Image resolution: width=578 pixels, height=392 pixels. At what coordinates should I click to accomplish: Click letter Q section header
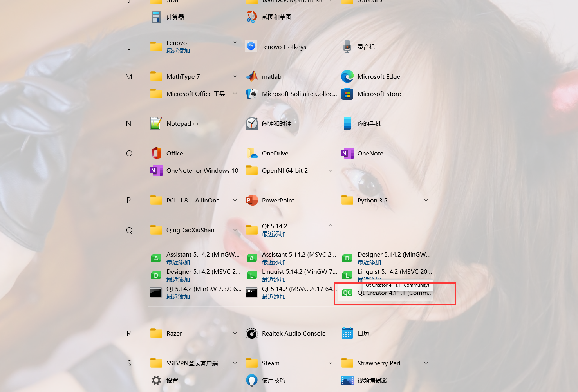coord(129,230)
